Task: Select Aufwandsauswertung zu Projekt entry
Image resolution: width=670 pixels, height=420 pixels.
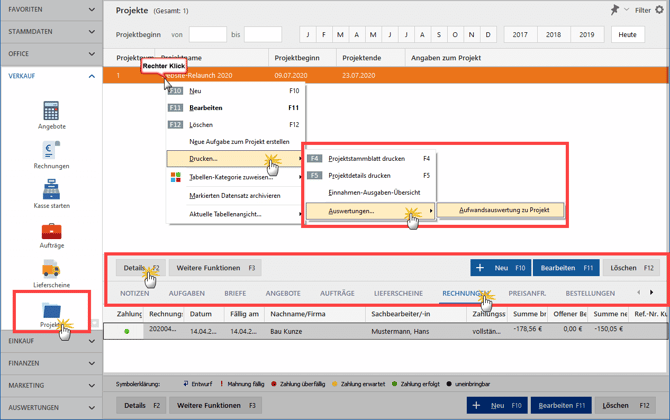Action: [504, 210]
